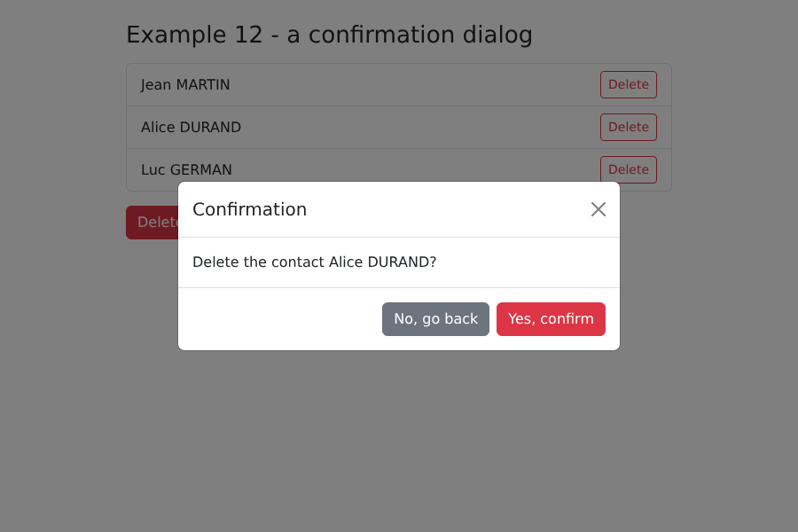Click blank space in Jean MARTIN row
The width and height of the screenshot is (798, 532).
[415, 84]
